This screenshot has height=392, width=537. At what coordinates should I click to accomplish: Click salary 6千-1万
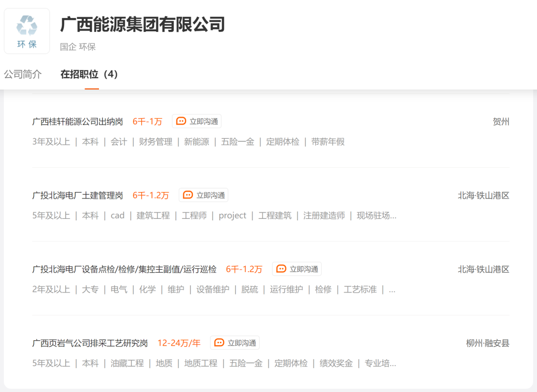click(147, 122)
